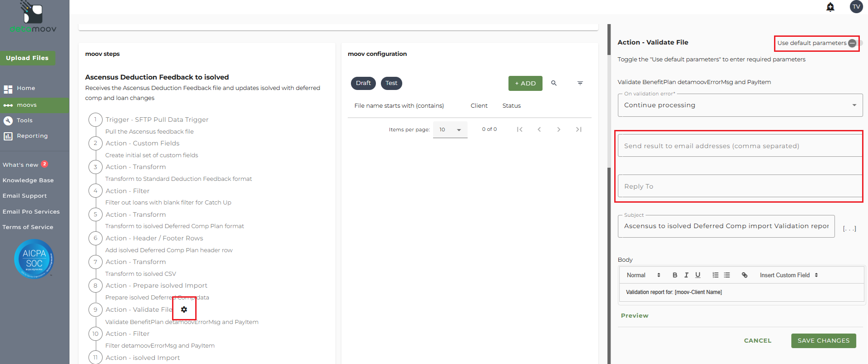Toggle underline formatting in Body editor
Image resolution: width=868 pixels, height=364 pixels.
click(x=698, y=275)
